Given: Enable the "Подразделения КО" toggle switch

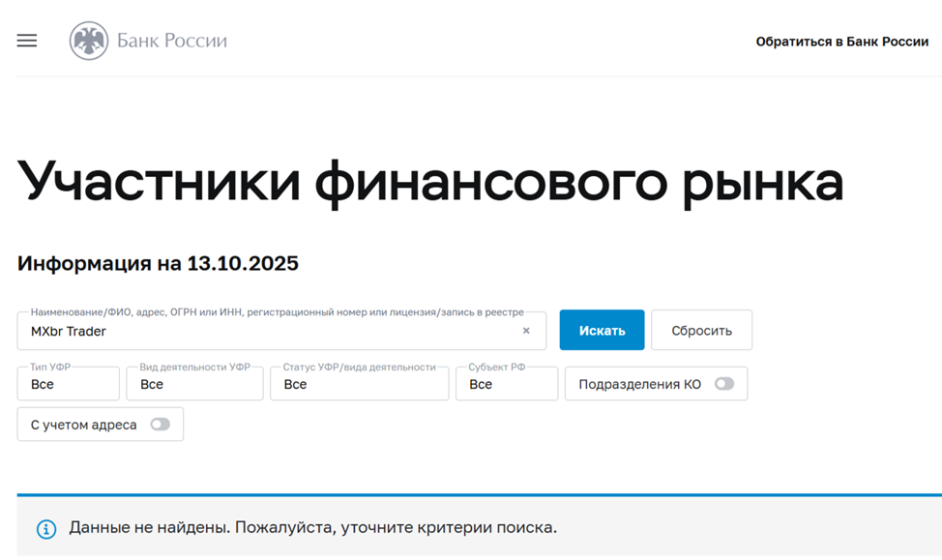Looking at the screenshot, I should click(723, 384).
